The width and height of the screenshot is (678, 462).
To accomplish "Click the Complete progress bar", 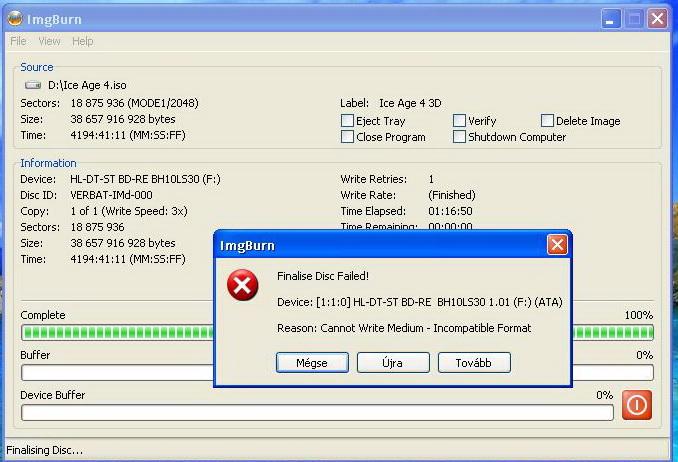I will pos(337,333).
